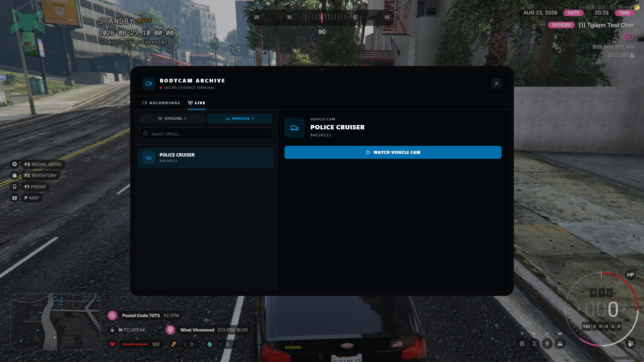Click the West Vinewood street label

(197, 330)
